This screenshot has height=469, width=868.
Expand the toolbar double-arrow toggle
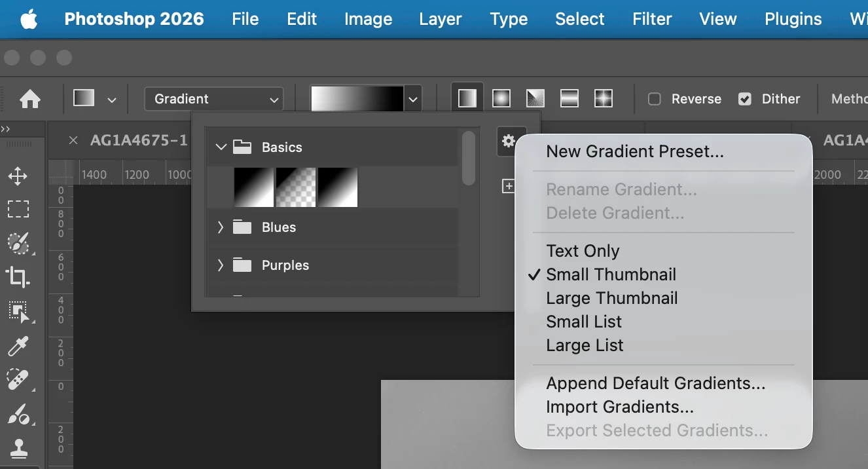5,129
